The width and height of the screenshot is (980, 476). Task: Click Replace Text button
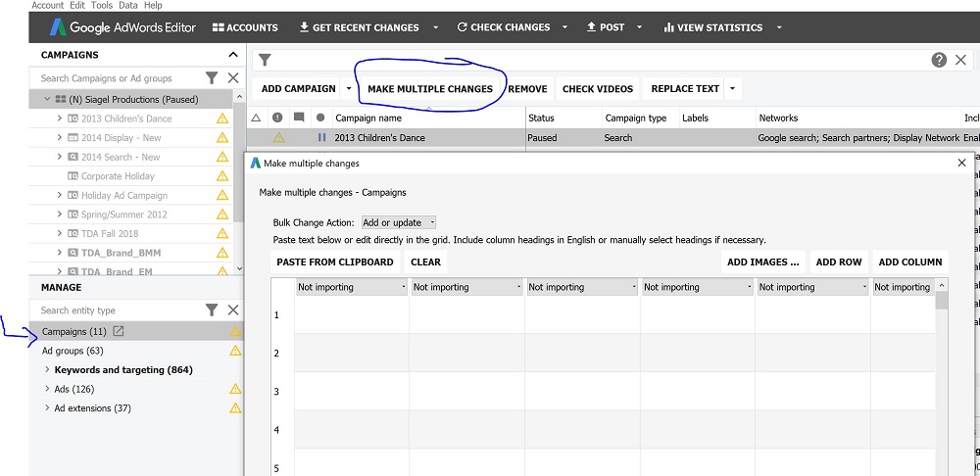pos(685,89)
